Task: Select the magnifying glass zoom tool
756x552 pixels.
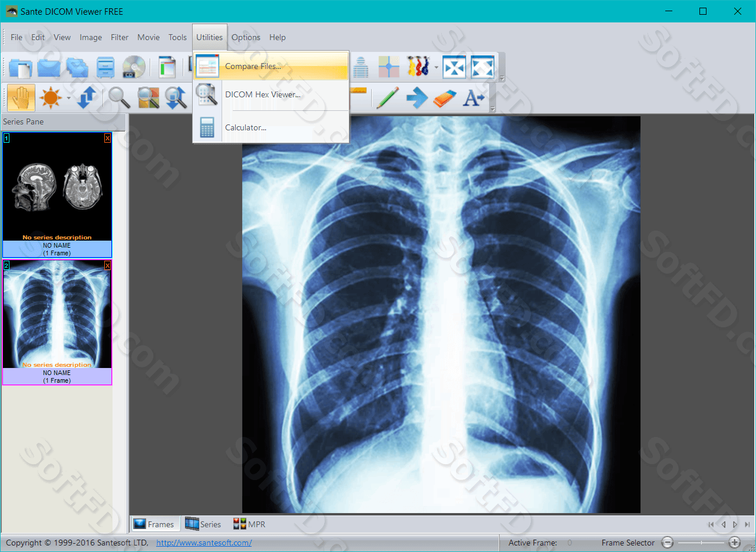Action: [120, 97]
